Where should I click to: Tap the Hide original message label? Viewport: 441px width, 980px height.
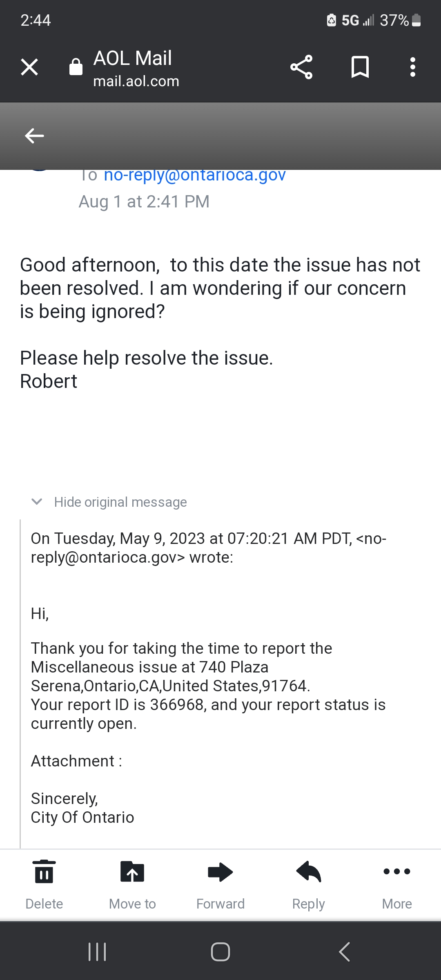120,502
